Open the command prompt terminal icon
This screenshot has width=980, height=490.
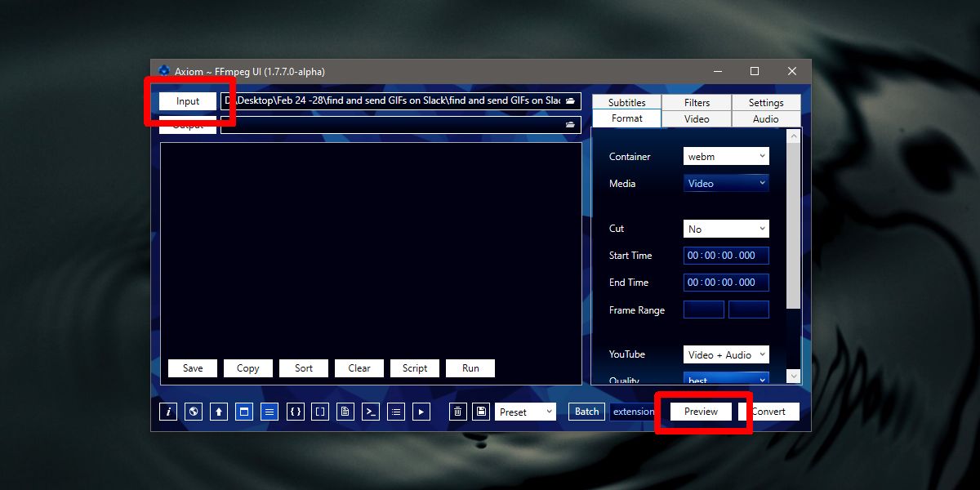[371, 412]
